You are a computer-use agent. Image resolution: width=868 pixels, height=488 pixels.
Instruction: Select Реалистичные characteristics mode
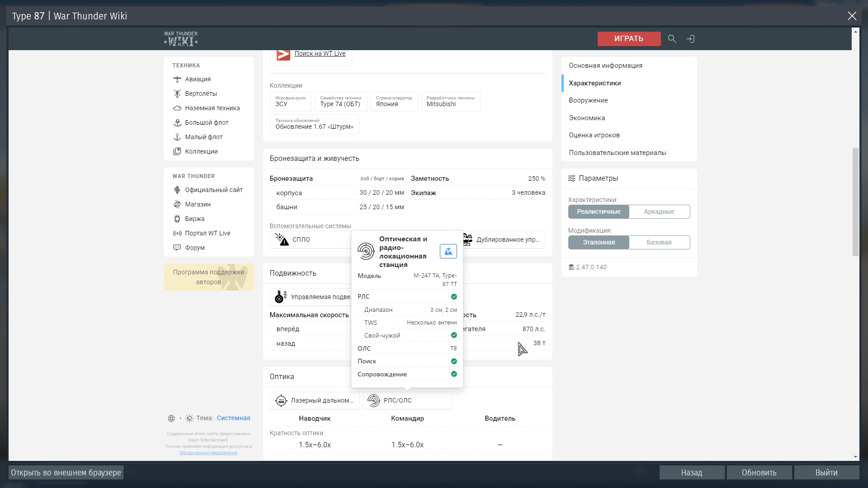(x=599, y=211)
